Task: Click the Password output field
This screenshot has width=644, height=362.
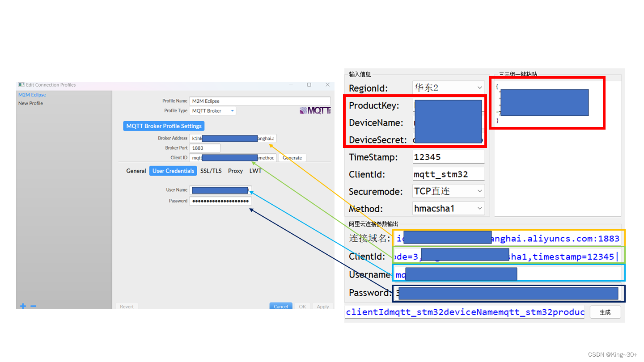Action: click(509, 293)
